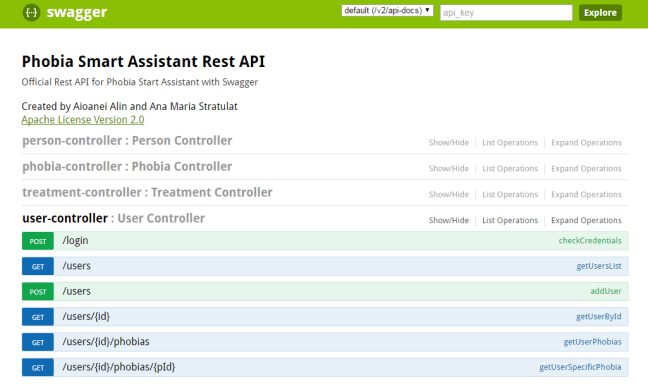Click Show/Hide for phobia-controller

[449, 169]
